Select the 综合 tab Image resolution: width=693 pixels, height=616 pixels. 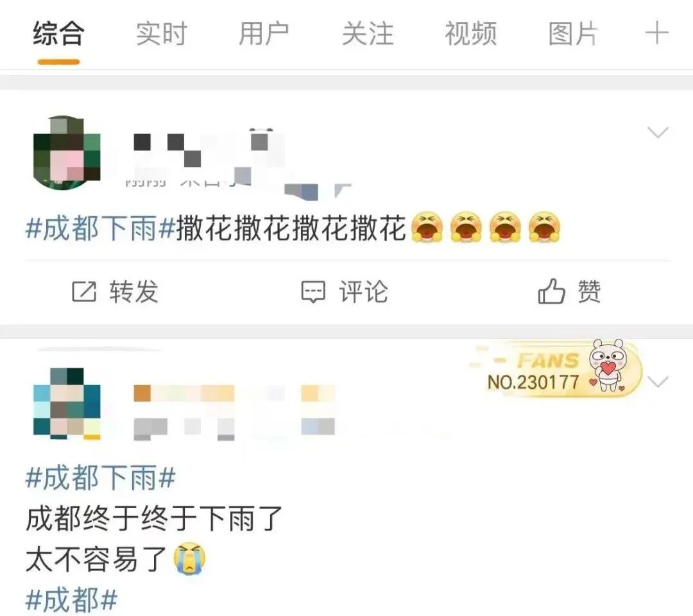(x=58, y=33)
